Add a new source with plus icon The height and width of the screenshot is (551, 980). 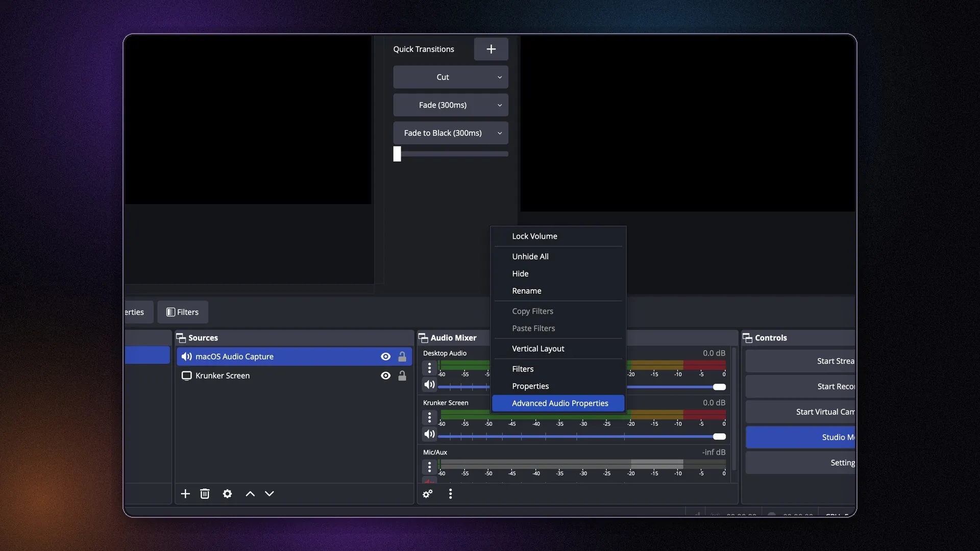(x=185, y=494)
